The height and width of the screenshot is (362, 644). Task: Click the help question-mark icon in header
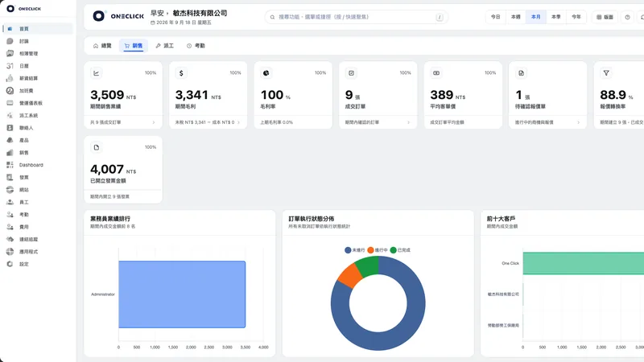(x=627, y=17)
